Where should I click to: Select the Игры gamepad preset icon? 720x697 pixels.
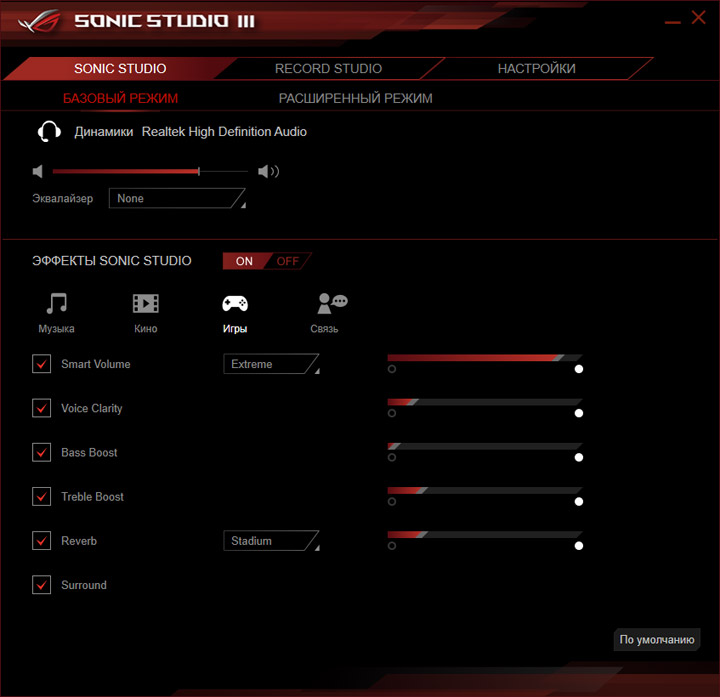coord(235,304)
